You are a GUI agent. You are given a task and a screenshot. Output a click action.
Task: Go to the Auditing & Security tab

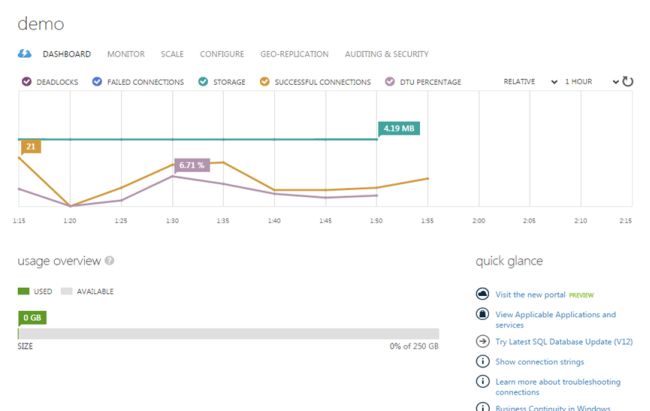[386, 54]
